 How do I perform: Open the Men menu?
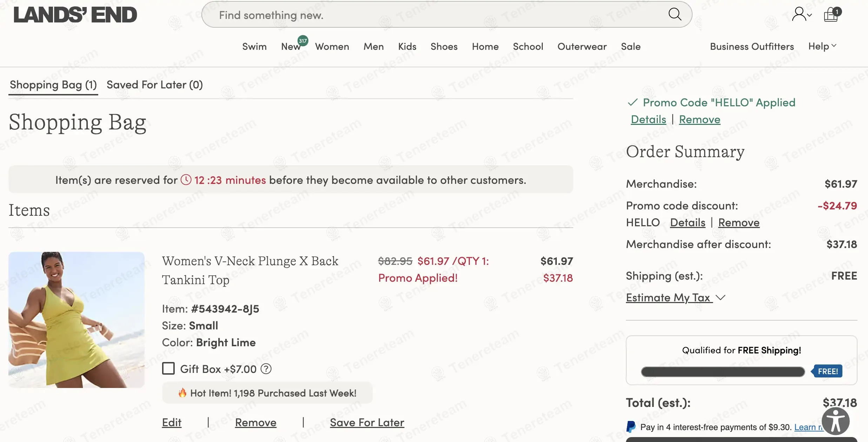374,46
